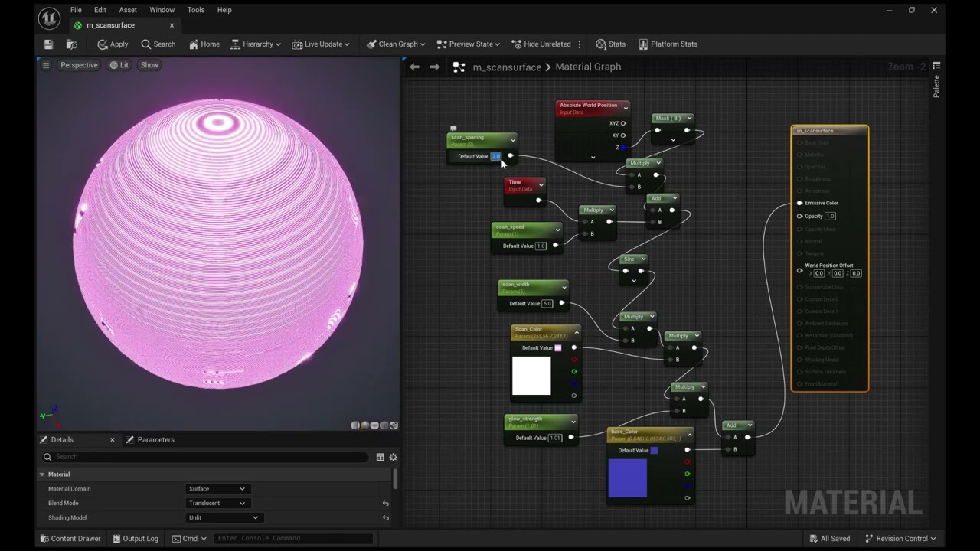The image size is (980, 551).
Task: Open the Revision Control dropdown
Action: pyautogui.click(x=900, y=539)
